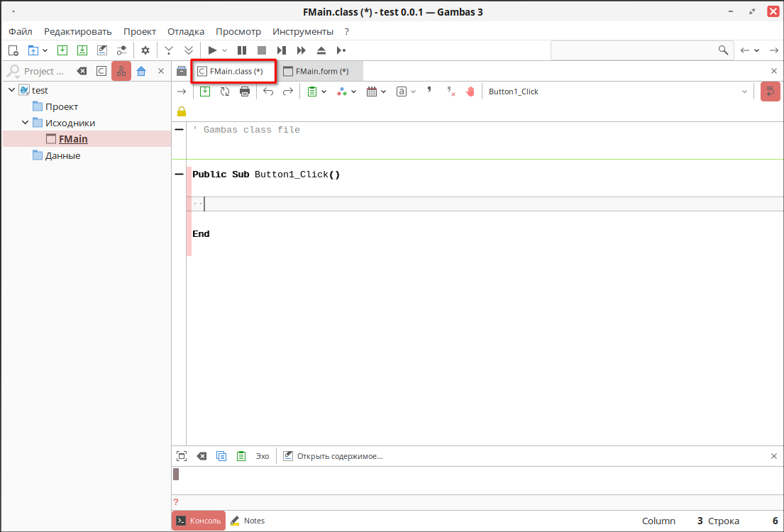Viewport: 784px width, 532px height.
Task: Collapse the Button1_Click sub fold marker
Action: pos(179,174)
